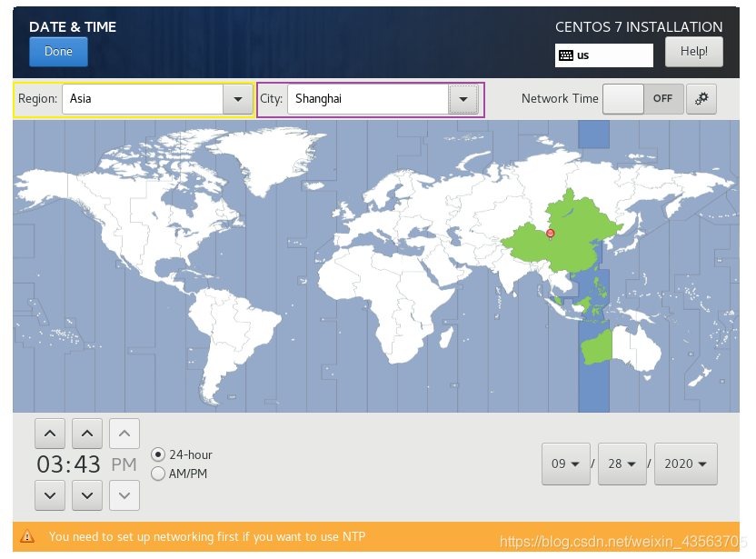Open the NTP settings gear icon
This screenshot has height=559, width=756.
click(701, 99)
